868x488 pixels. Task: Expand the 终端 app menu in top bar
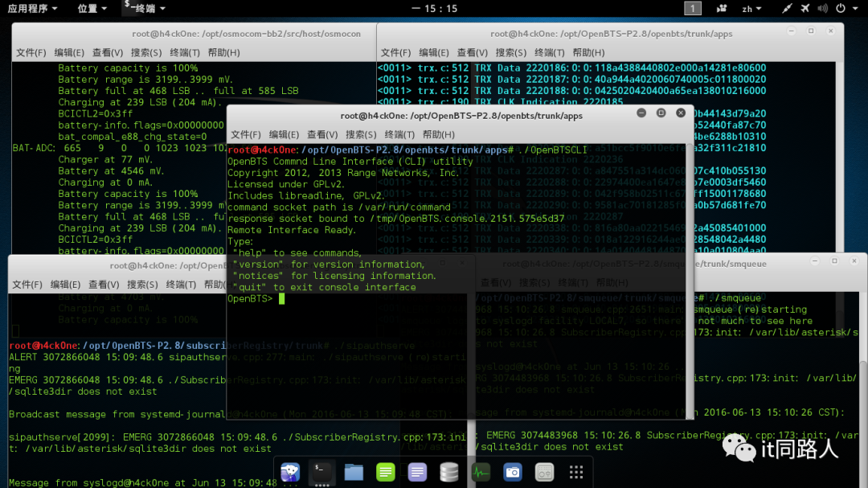pos(145,8)
